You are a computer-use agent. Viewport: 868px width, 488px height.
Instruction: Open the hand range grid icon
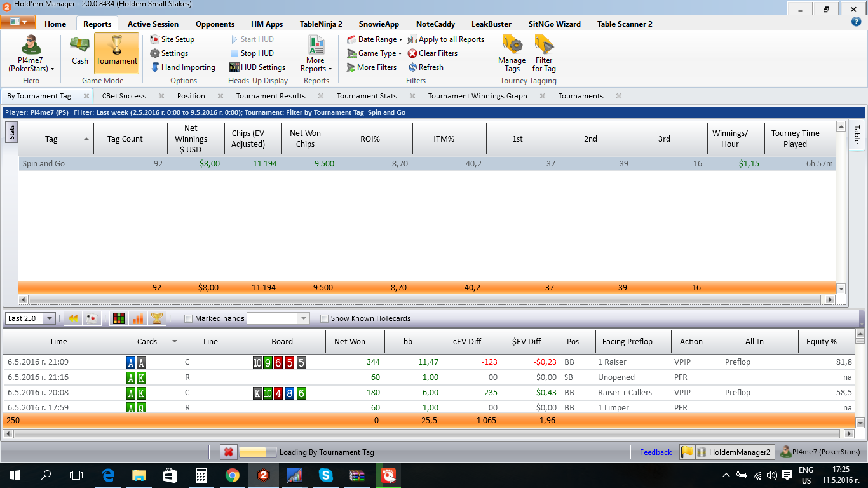click(x=118, y=318)
